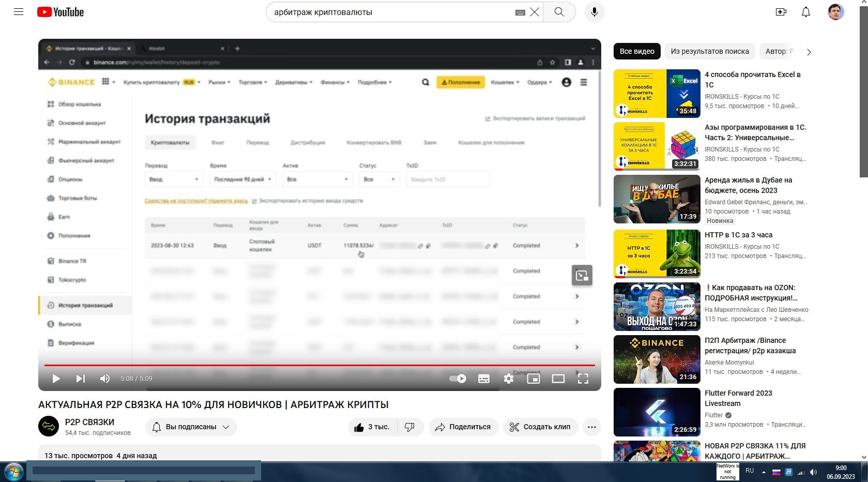Open player settings gear
The height and width of the screenshot is (482, 868).
point(509,379)
